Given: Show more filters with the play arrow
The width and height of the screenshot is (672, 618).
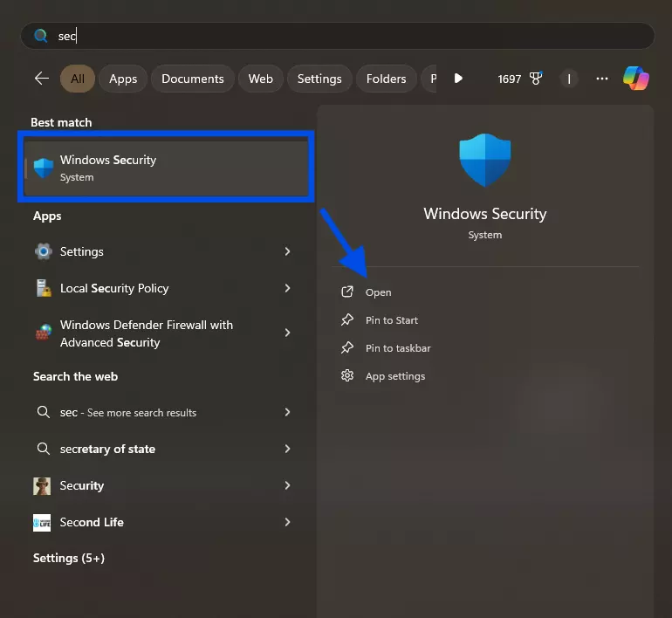Looking at the screenshot, I should pos(458,79).
